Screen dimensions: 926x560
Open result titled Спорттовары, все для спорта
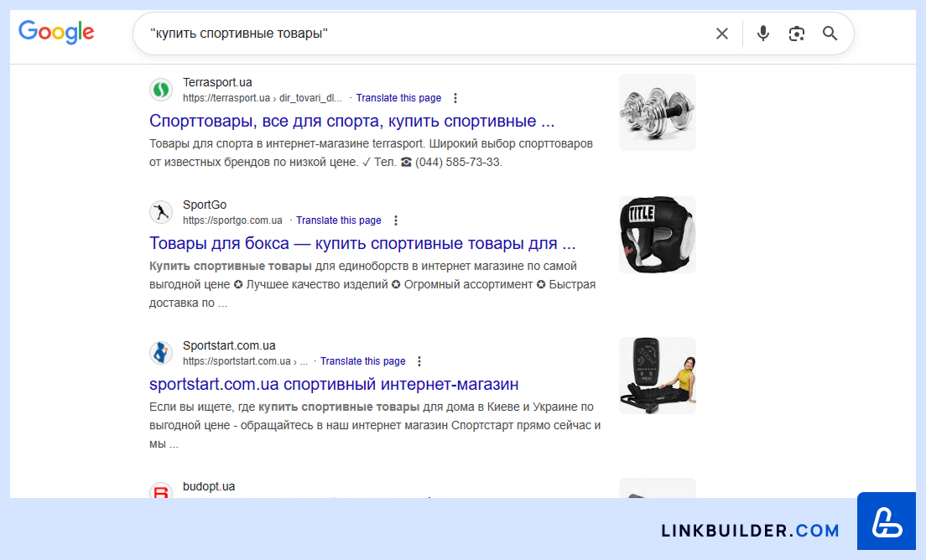352,121
